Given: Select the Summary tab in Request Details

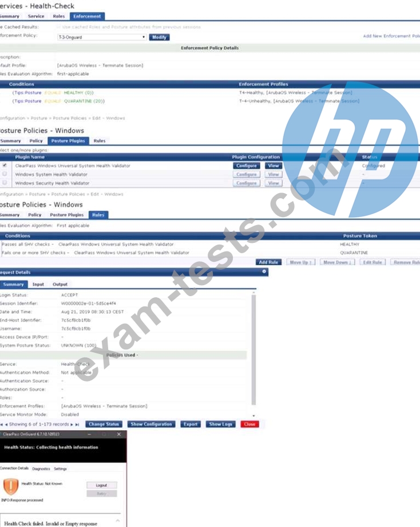Looking at the screenshot, I should (x=13, y=284).
